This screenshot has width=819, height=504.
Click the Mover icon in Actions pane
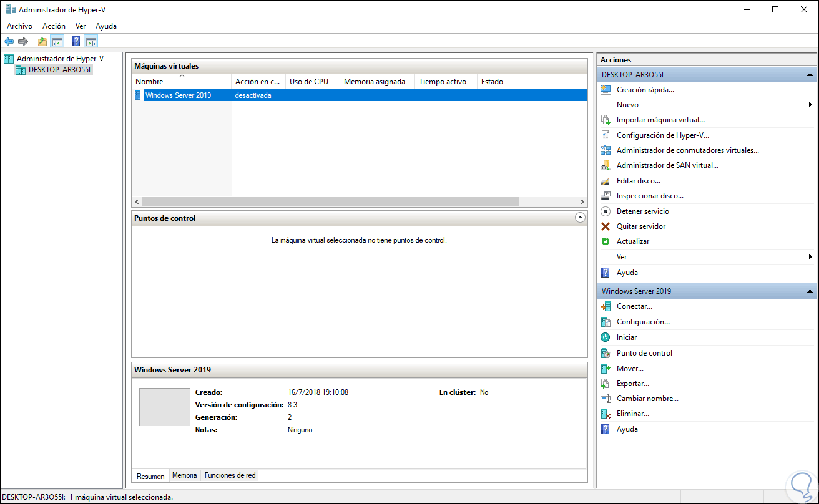tap(605, 369)
